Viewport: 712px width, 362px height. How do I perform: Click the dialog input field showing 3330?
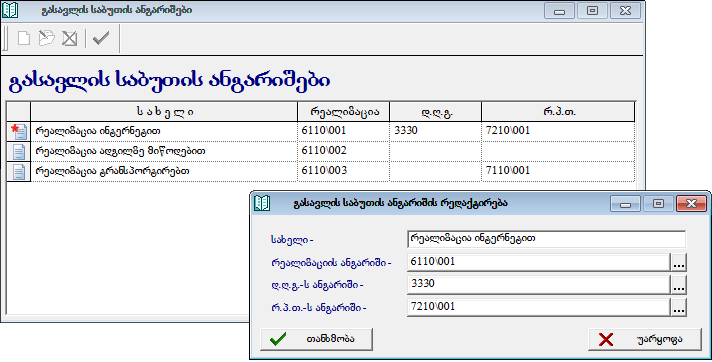pyautogui.click(x=539, y=284)
